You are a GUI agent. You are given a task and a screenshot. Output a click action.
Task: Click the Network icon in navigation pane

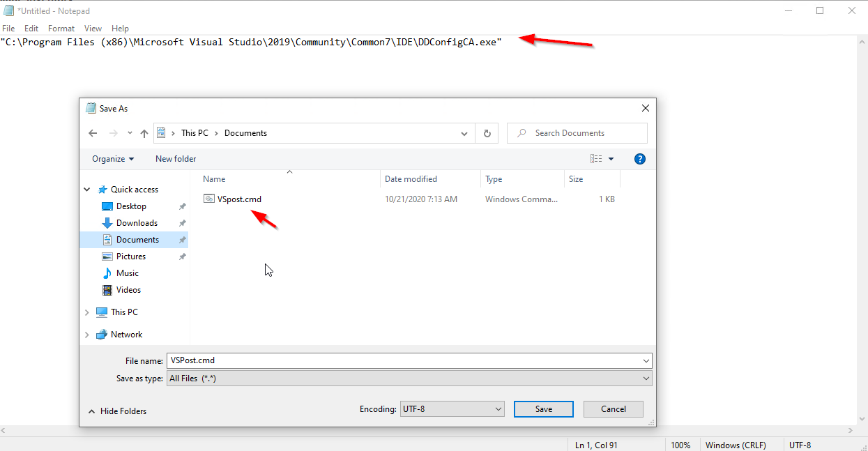click(x=102, y=335)
